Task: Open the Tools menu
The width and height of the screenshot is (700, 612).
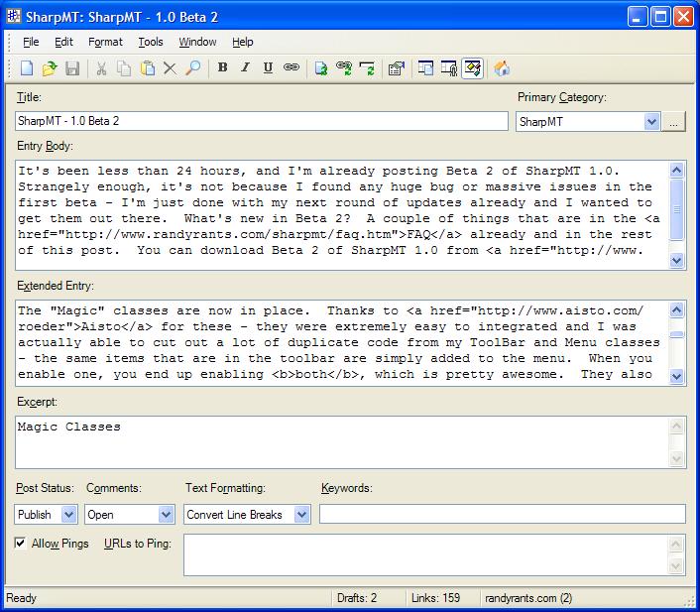Action: click(x=151, y=42)
